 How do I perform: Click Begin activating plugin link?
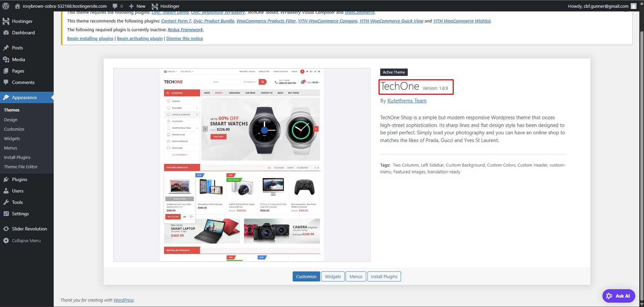(x=140, y=38)
